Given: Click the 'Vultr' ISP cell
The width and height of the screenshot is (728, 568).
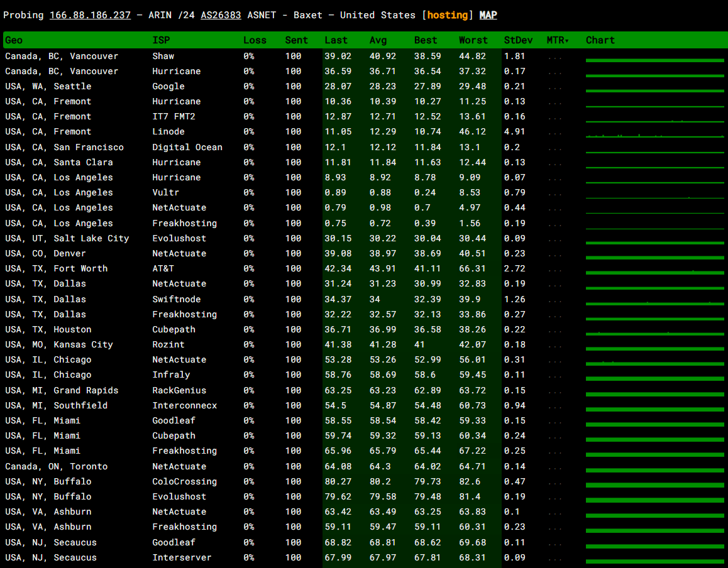Looking at the screenshot, I should pos(166,193).
